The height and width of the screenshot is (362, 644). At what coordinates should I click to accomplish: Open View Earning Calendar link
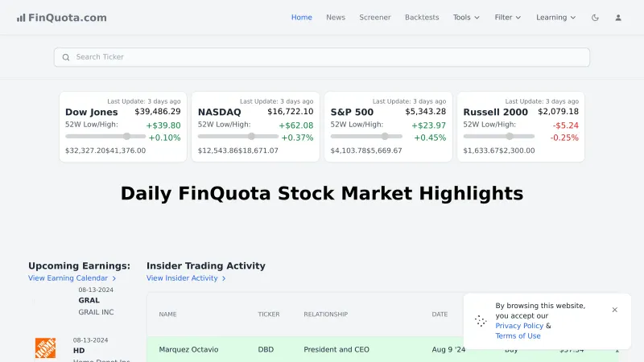pos(72,278)
